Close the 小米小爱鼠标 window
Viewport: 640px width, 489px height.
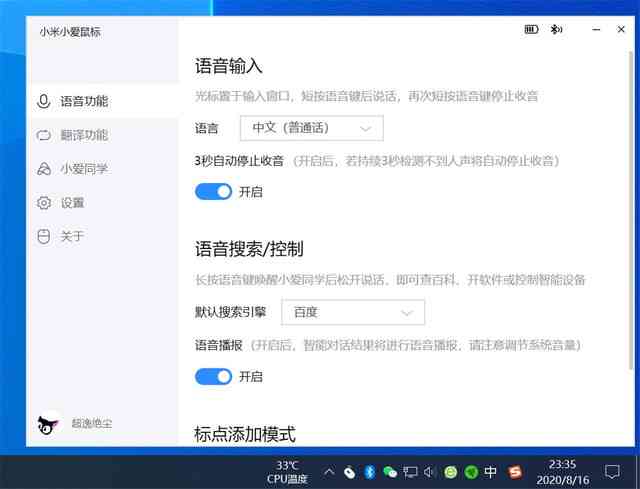(621, 29)
